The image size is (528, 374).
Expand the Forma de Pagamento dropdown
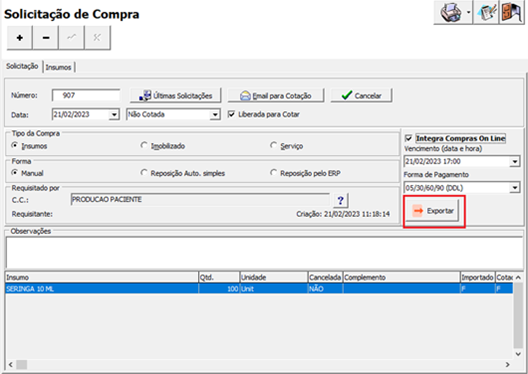[x=515, y=188]
